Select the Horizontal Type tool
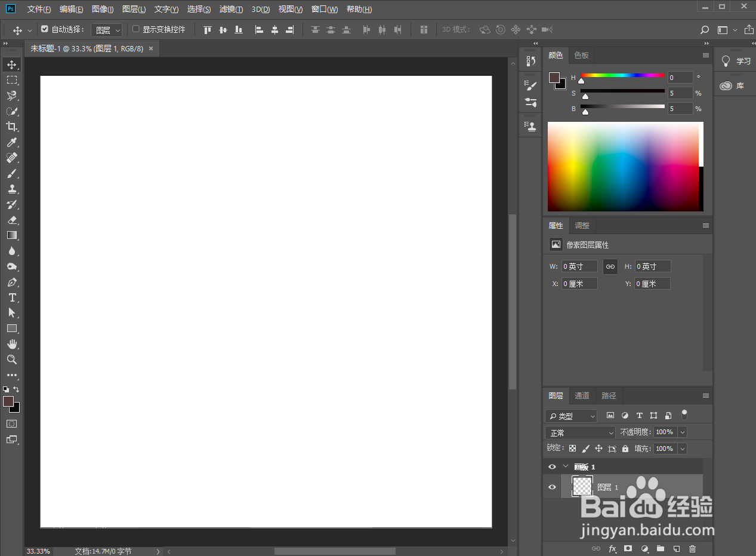 12,297
